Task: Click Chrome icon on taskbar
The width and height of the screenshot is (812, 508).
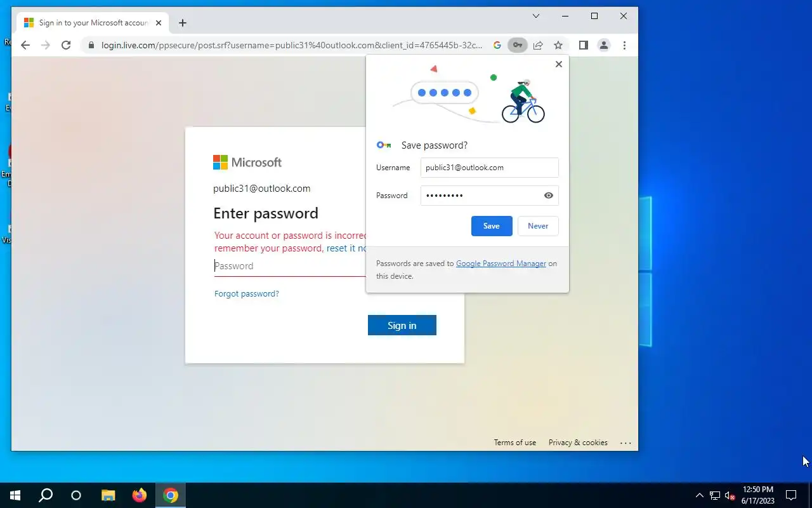Action: [170, 495]
